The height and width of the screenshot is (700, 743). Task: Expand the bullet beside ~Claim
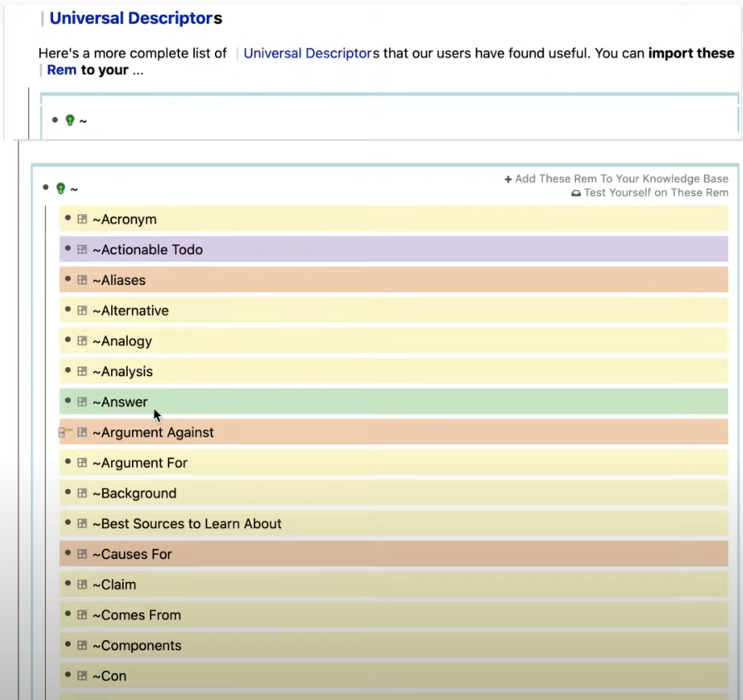pyautogui.click(x=67, y=584)
